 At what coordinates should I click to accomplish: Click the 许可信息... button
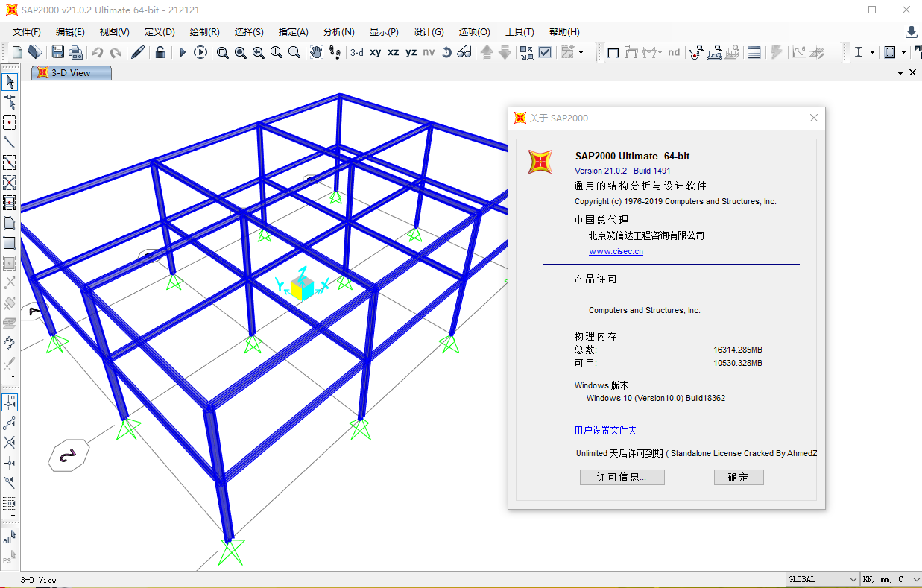[622, 477]
